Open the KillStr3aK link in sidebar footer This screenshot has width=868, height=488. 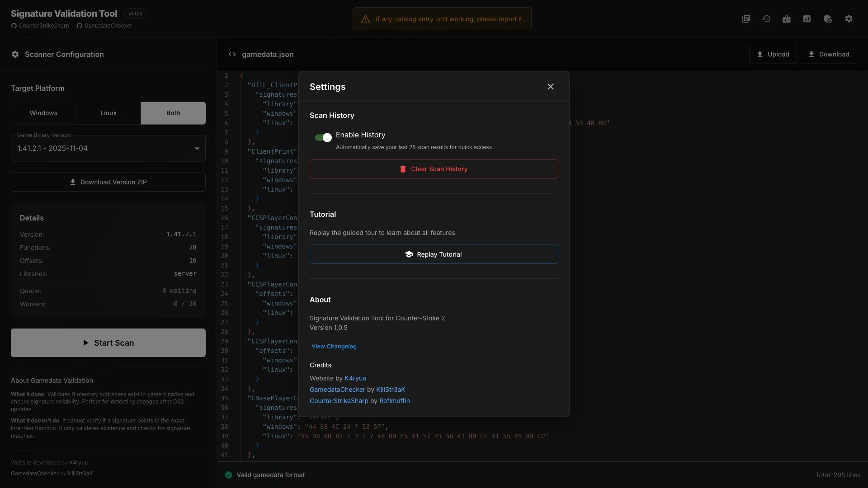80,474
